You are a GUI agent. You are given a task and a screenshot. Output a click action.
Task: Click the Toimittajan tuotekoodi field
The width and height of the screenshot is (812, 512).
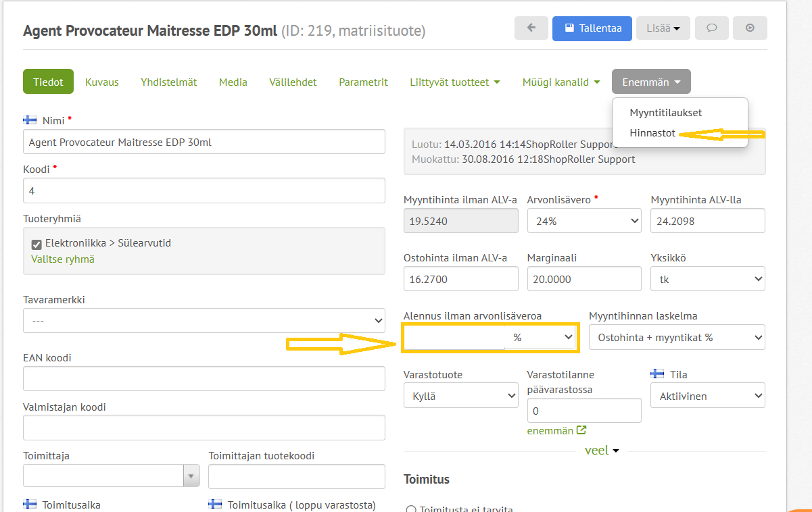(x=297, y=476)
